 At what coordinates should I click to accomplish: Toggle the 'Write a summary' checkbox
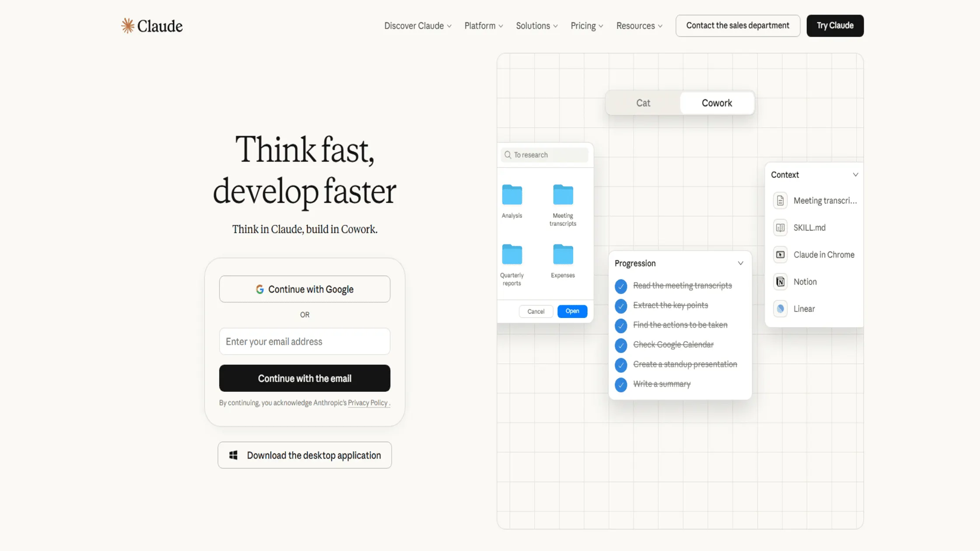[621, 384]
